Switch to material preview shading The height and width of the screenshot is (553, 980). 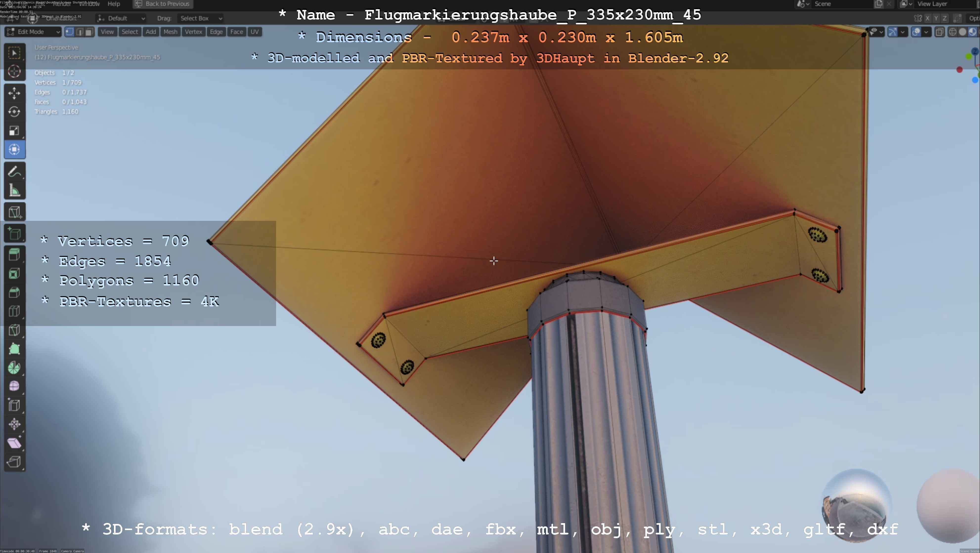972,32
